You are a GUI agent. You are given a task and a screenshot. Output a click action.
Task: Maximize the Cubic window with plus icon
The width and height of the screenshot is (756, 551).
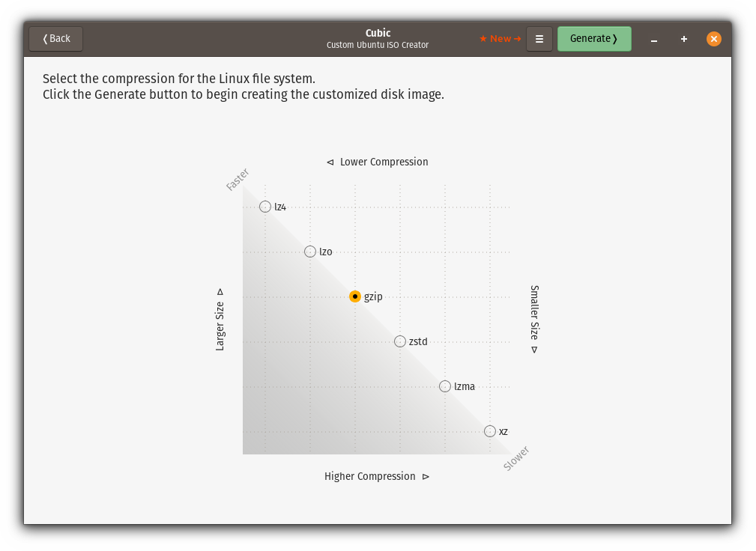click(x=684, y=39)
